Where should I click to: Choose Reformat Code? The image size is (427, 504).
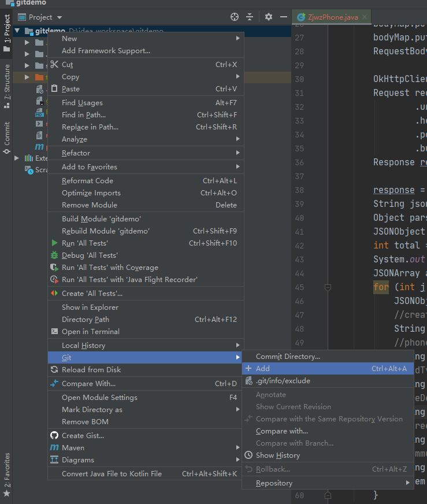(x=146, y=181)
